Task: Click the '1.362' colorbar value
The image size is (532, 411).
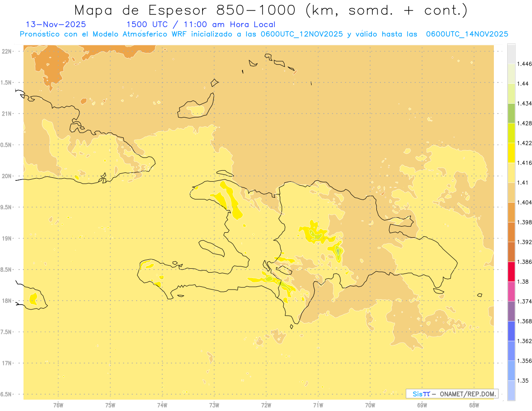Action: [524, 341]
